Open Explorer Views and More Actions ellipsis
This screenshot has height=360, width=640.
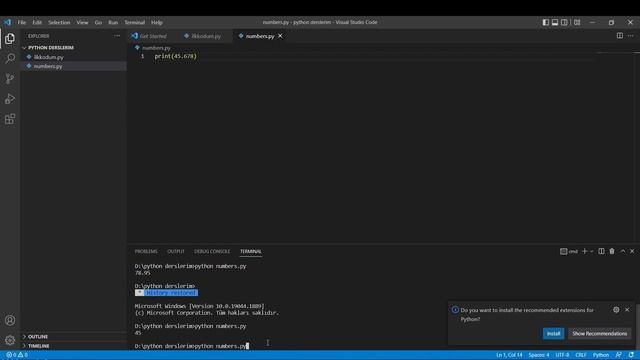(117, 36)
